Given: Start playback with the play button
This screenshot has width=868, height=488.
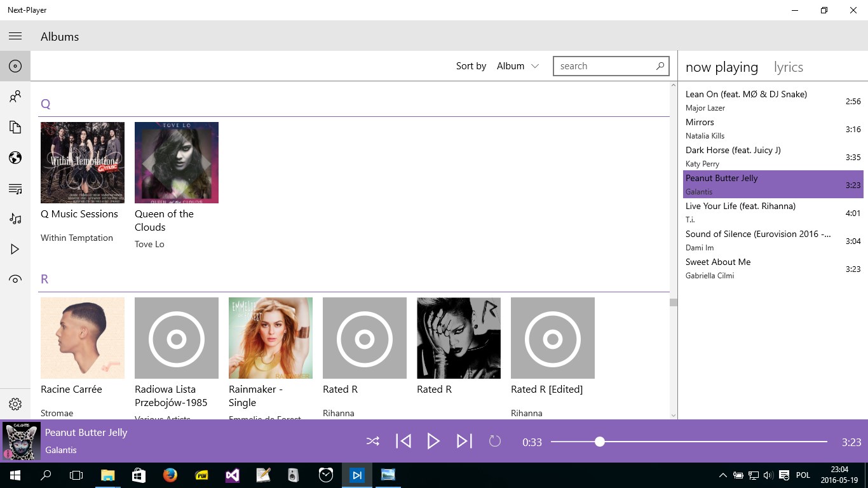Looking at the screenshot, I should click(433, 441).
